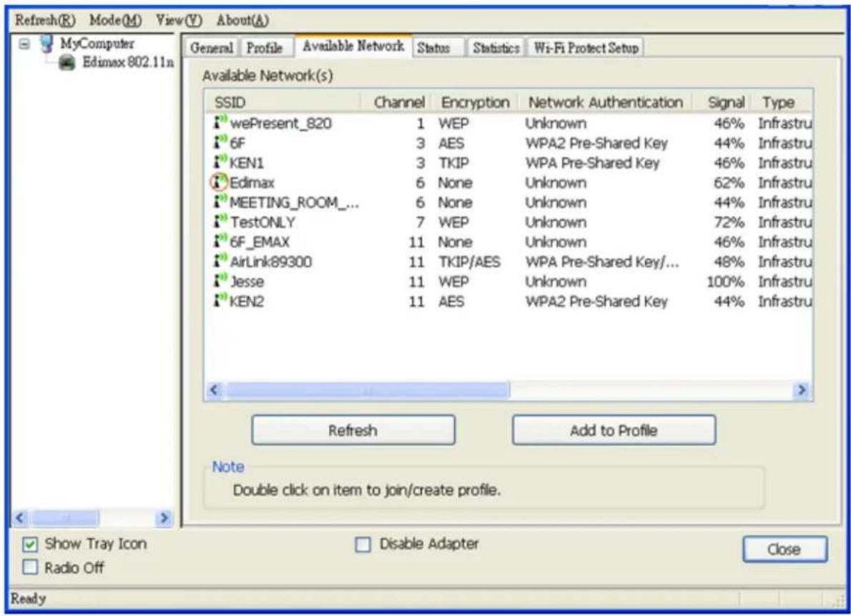Click the Refresh button
This screenshot has width=851, height=616.
click(353, 430)
